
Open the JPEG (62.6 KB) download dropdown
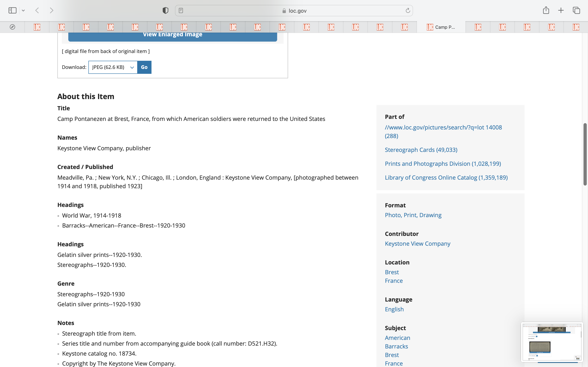[x=113, y=67]
